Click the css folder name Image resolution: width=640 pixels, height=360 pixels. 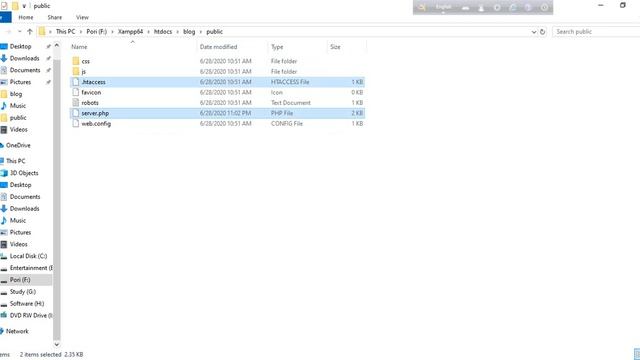pyautogui.click(x=85, y=61)
